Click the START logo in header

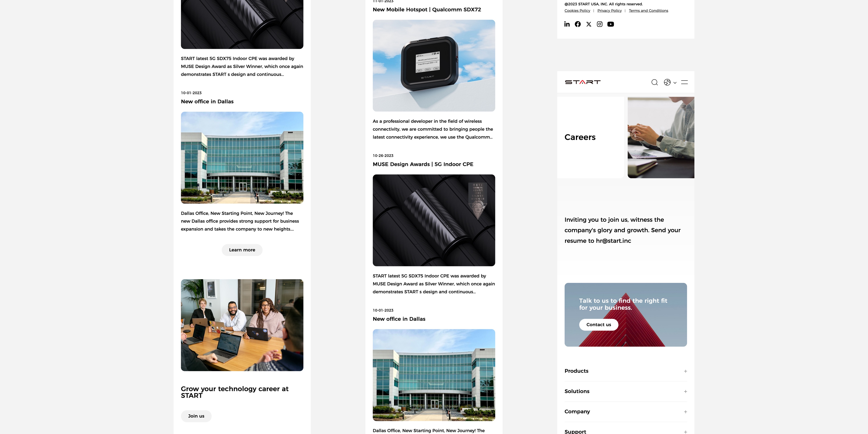pos(583,82)
